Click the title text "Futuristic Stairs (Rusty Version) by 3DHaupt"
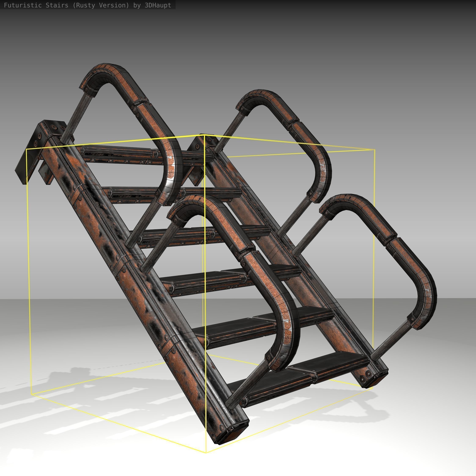The width and height of the screenshot is (476, 476). [x=87, y=6]
